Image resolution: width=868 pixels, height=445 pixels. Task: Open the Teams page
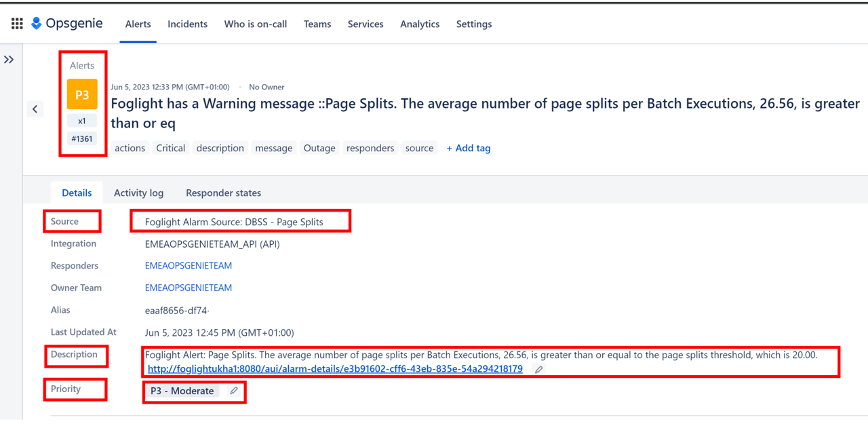pos(317,24)
